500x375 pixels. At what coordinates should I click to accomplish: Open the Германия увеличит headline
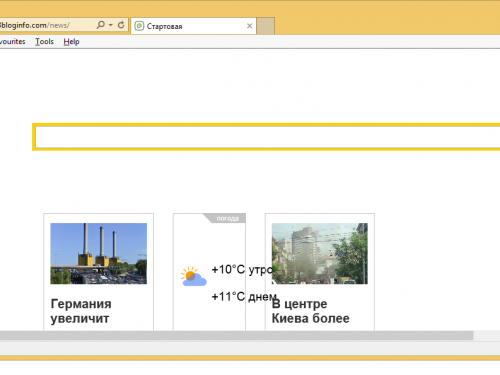(81, 311)
